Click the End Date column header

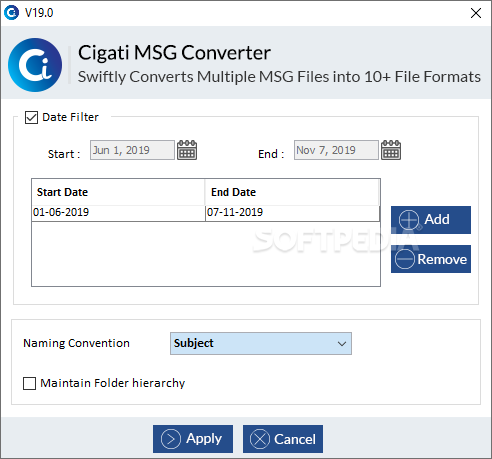coord(292,192)
